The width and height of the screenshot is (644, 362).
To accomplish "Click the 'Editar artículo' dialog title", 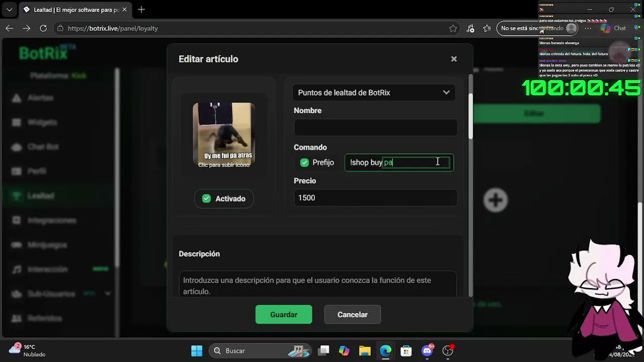I will click(x=208, y=59).
